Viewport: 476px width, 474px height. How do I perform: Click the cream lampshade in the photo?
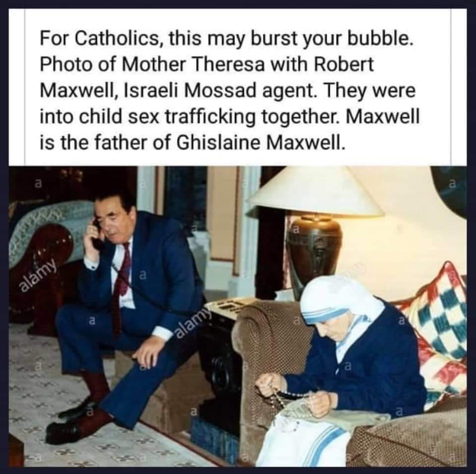[x=315, y=192]
